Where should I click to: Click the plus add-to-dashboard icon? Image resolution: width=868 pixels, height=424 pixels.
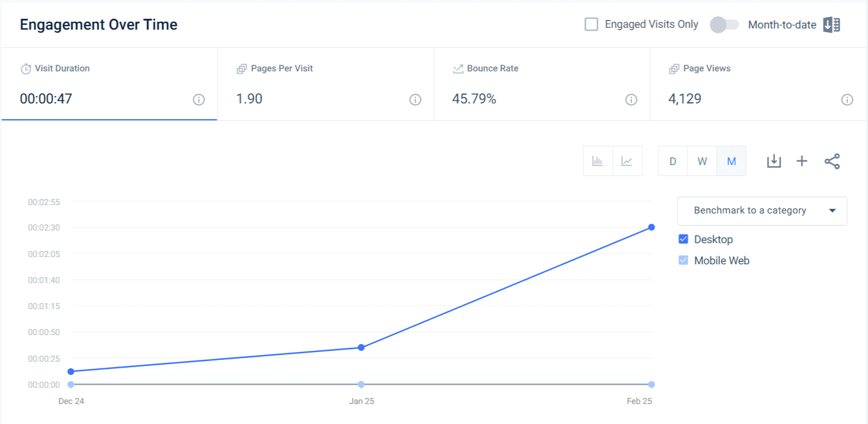coord(801,161)
